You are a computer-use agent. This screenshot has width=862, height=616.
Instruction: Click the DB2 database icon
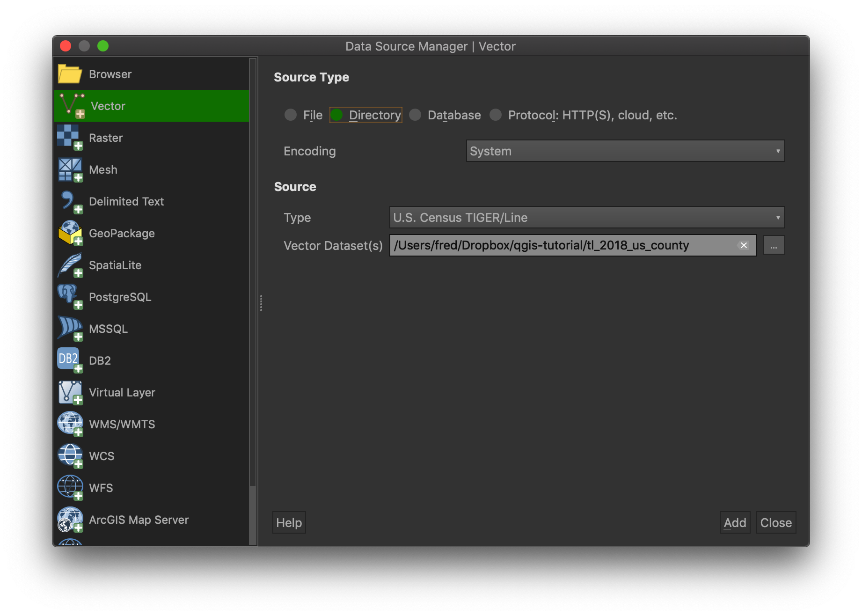[70, 360]
